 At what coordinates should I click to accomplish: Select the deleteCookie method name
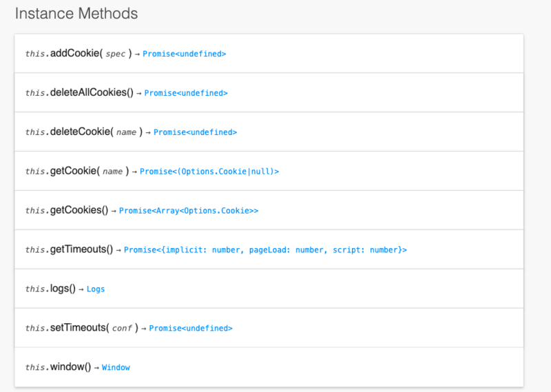(x=80, y=132)
